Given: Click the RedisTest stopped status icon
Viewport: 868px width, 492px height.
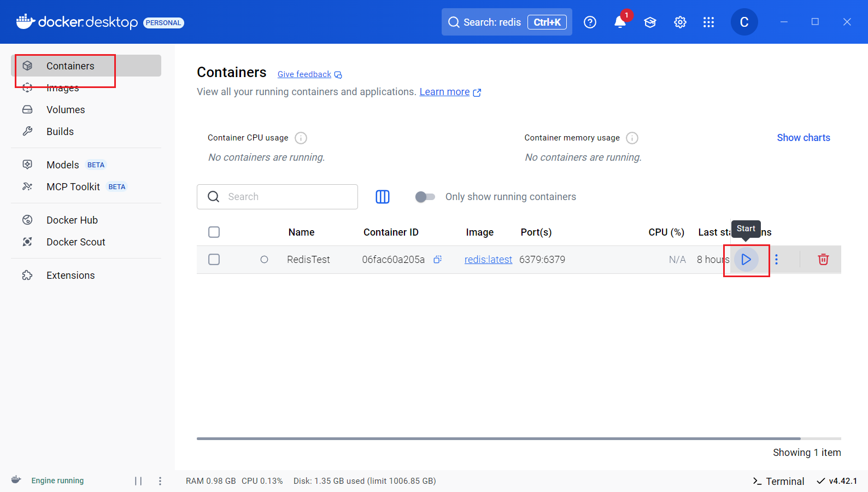Looking at the screenshot, I should (x=264, y=260).
